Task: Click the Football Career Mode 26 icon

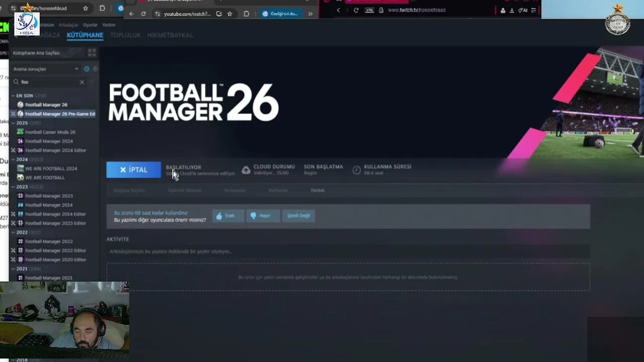Action: click(20, 132)
